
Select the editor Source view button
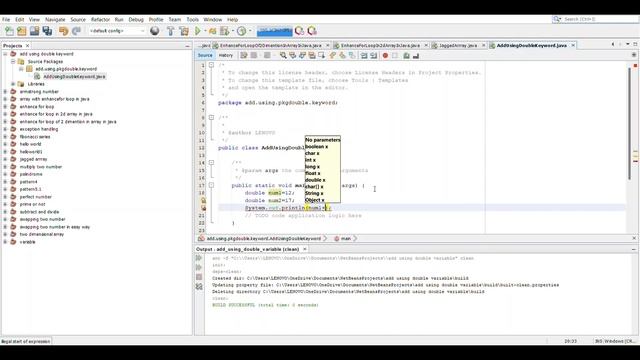coord(205,56)
